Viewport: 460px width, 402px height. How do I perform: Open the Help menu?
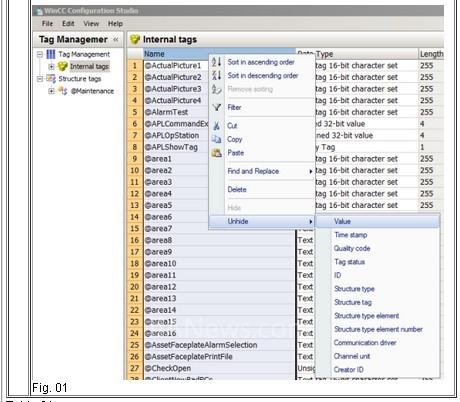[115, 24]
